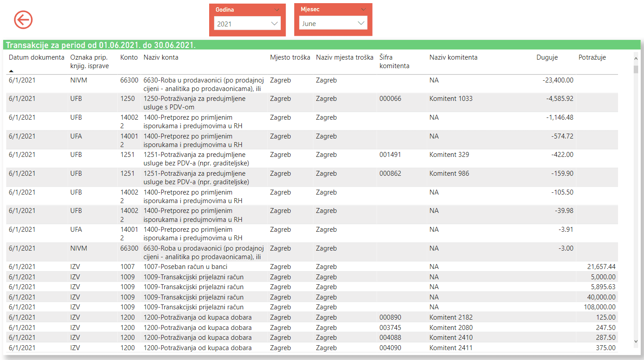
Task: Select the Komitent 2410 cell
Action: (451, 338)
